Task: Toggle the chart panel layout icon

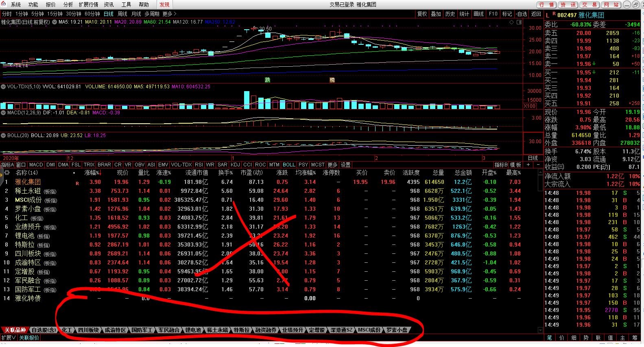Action: (x=519, y=22)
